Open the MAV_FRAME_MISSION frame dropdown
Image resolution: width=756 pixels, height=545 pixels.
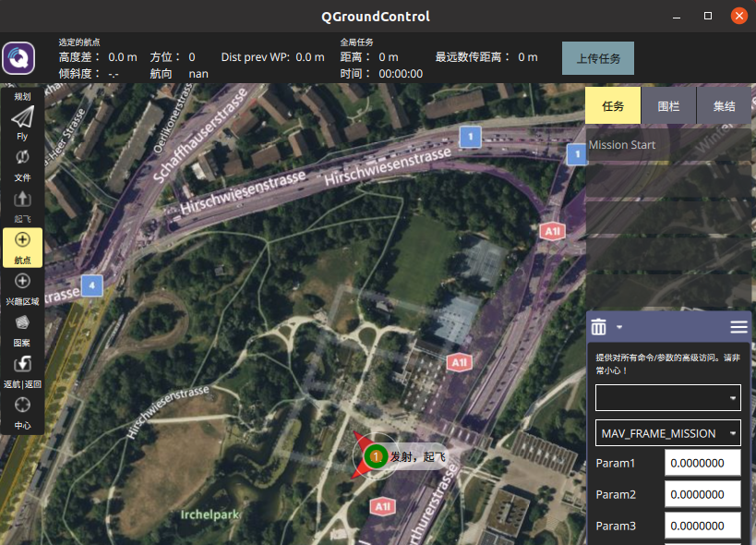[667, 433]
